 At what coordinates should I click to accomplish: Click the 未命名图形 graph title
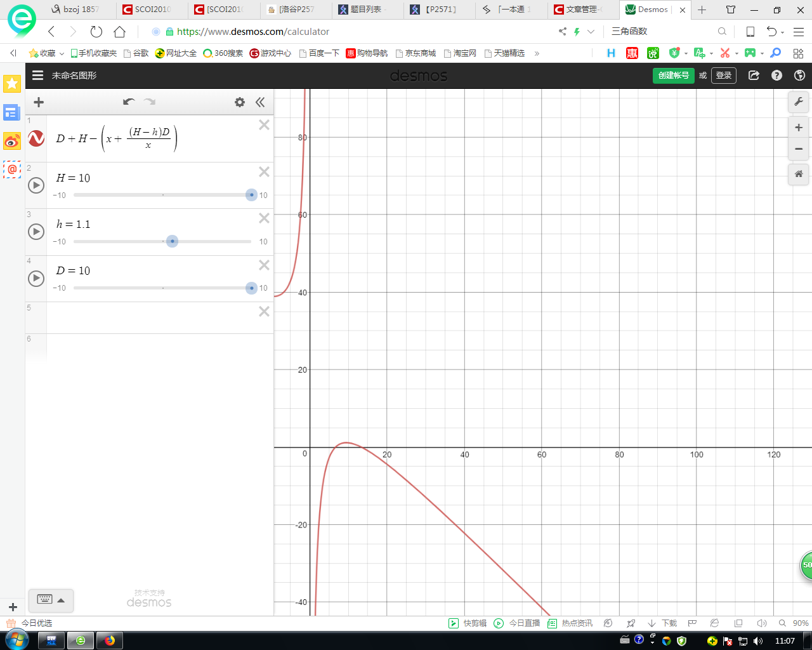(74, 76)
